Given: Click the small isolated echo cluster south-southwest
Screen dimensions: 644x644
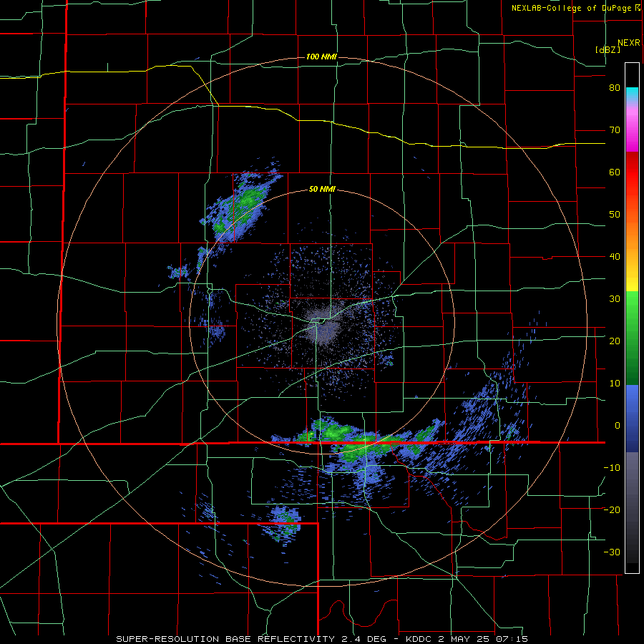Looking at the screenshot, I should click(284, 522).
